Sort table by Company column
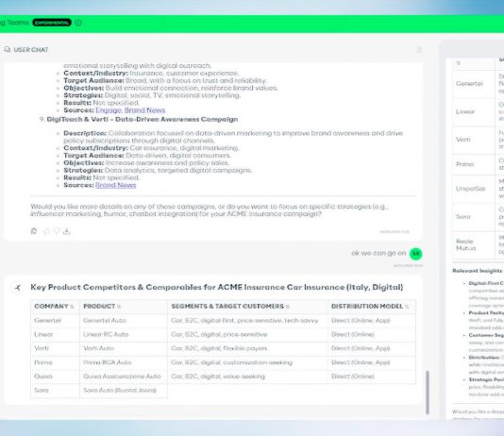This screenshot has width=504, height=436. pyautogui.click(x=72, y=307)
